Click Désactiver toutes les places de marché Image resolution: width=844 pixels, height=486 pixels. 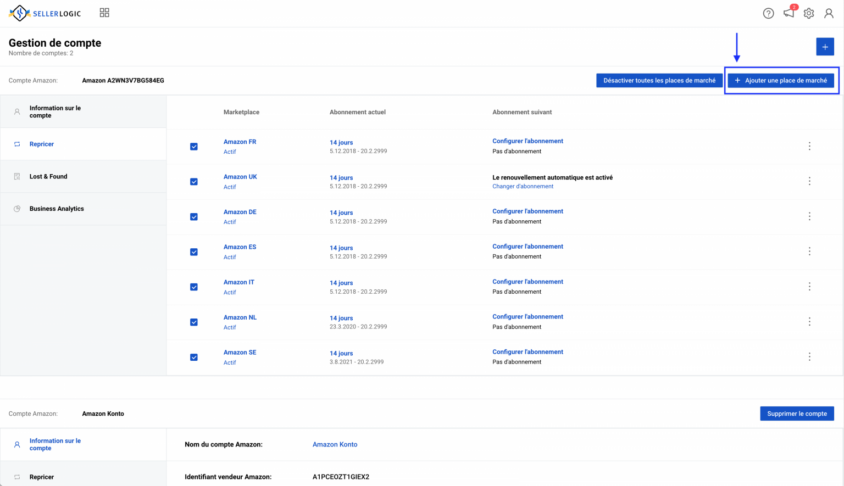click(x=659, y=80)
